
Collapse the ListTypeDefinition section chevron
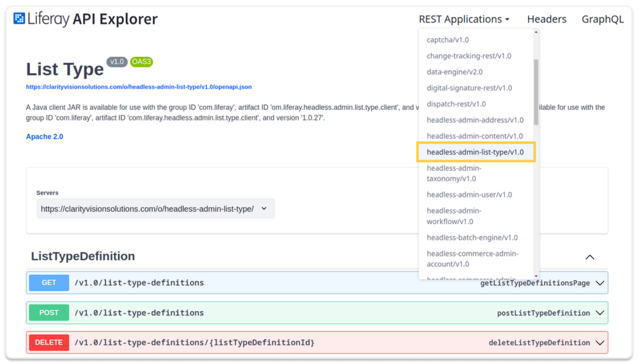[590, 257]
